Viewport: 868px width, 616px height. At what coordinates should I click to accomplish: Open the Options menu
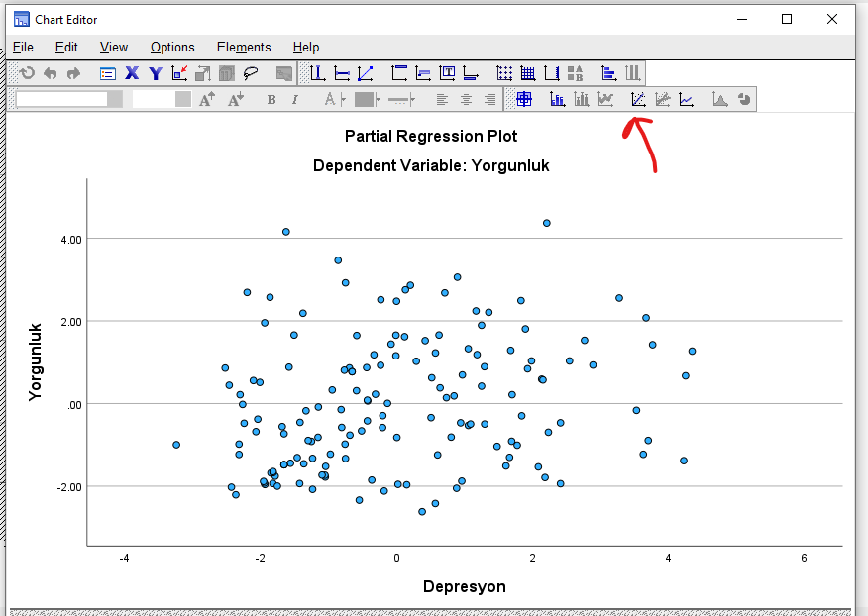[171, 47]
